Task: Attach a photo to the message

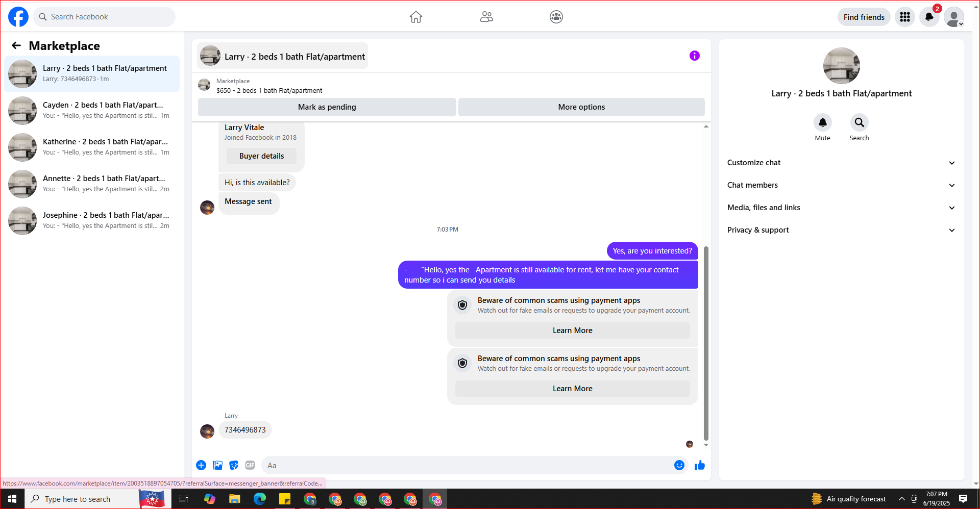Action: [x=217, y=465]
